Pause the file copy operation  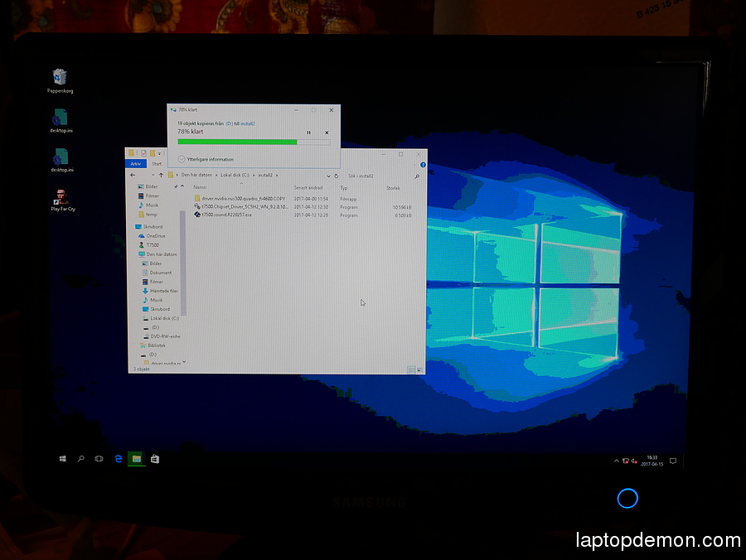[309, 133]
